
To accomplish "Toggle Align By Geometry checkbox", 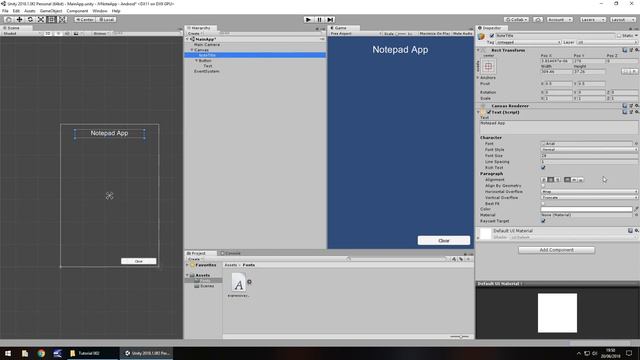I will 543,186.
